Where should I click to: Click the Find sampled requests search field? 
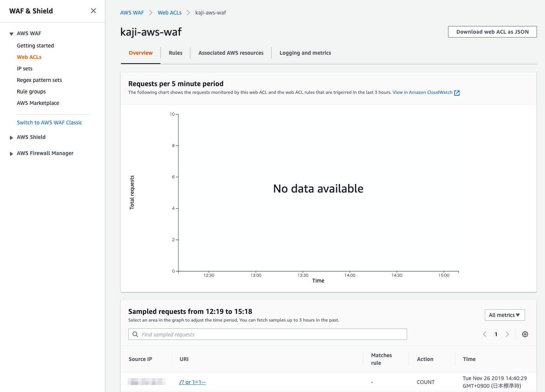tap(268, 334)
